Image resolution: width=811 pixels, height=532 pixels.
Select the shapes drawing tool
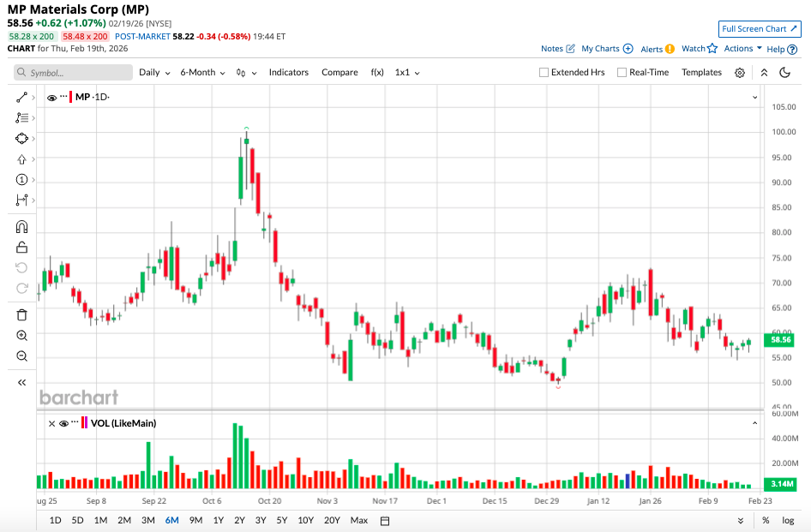click(21, 139)
